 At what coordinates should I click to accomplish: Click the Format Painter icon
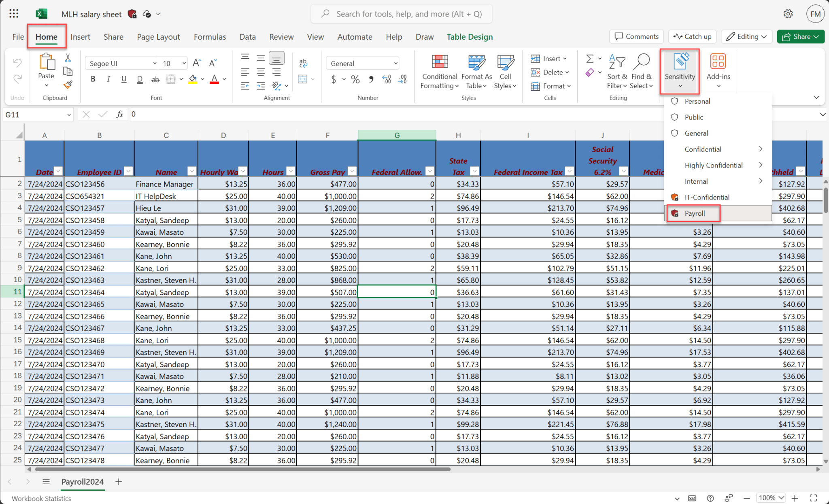point(68,85)
